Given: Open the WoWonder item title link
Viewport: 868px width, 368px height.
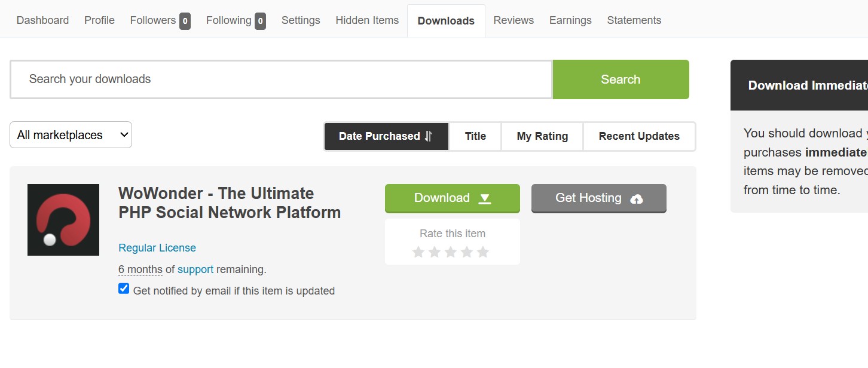Looking at the screenshot, I should click(230, 203).
